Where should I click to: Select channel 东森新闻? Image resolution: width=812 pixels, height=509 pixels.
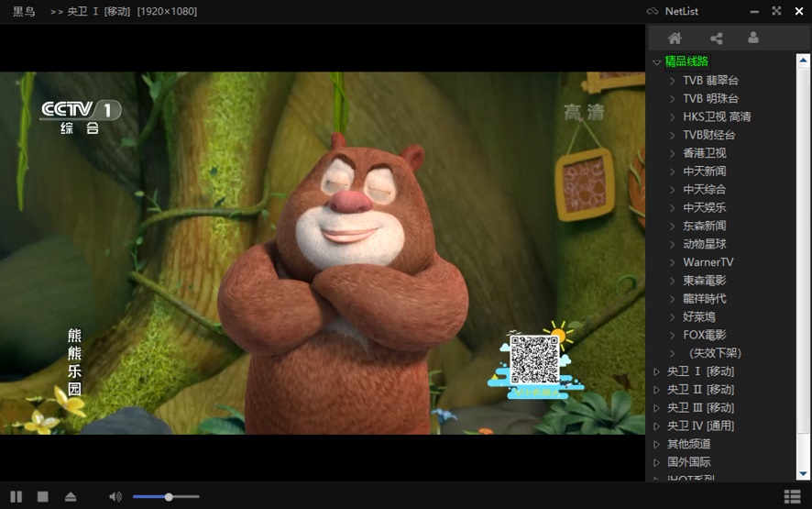(704, 226)
